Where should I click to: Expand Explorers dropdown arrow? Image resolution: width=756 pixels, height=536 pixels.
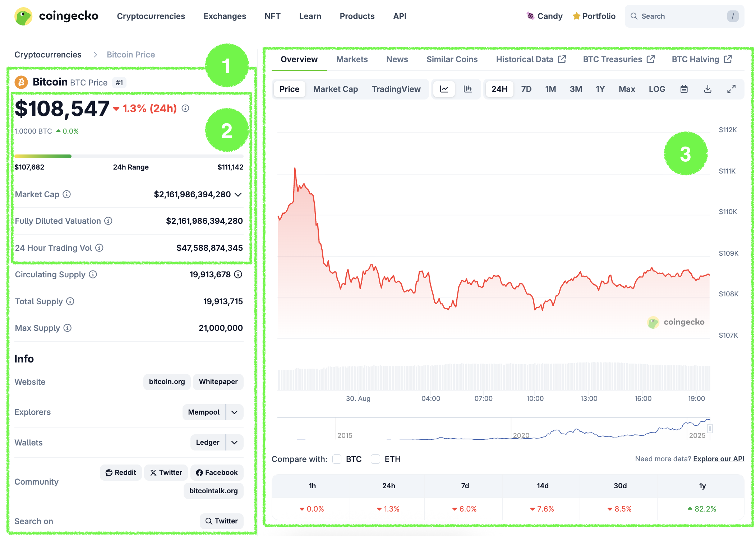pyautogui.click(x=235, y=412)
